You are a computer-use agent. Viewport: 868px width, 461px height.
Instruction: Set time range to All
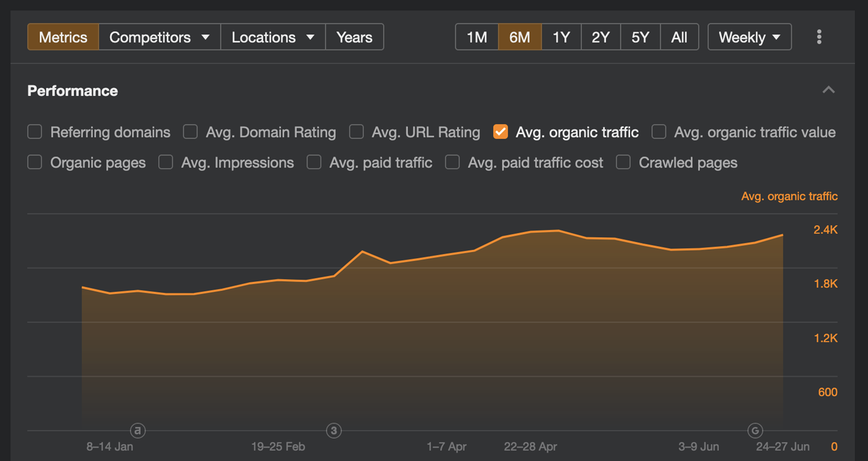679,37
